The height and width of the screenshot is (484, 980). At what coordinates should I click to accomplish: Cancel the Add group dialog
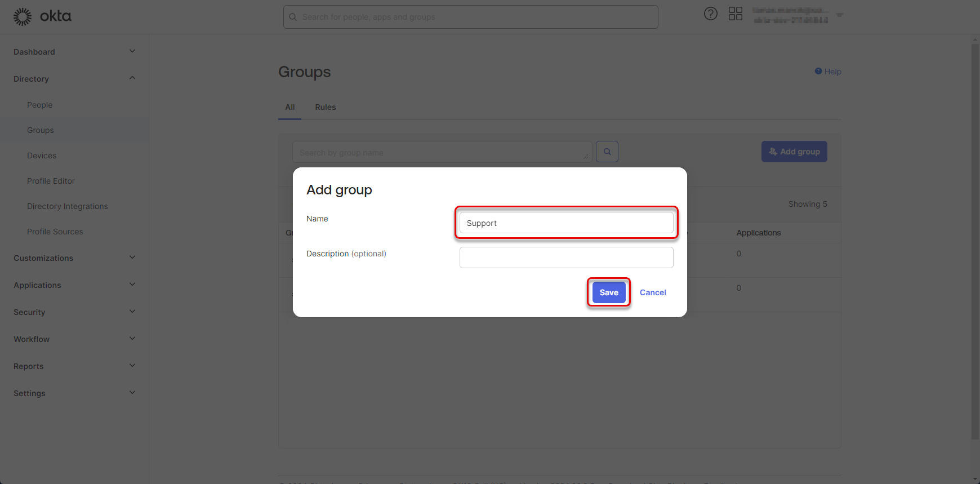point(653,292)
